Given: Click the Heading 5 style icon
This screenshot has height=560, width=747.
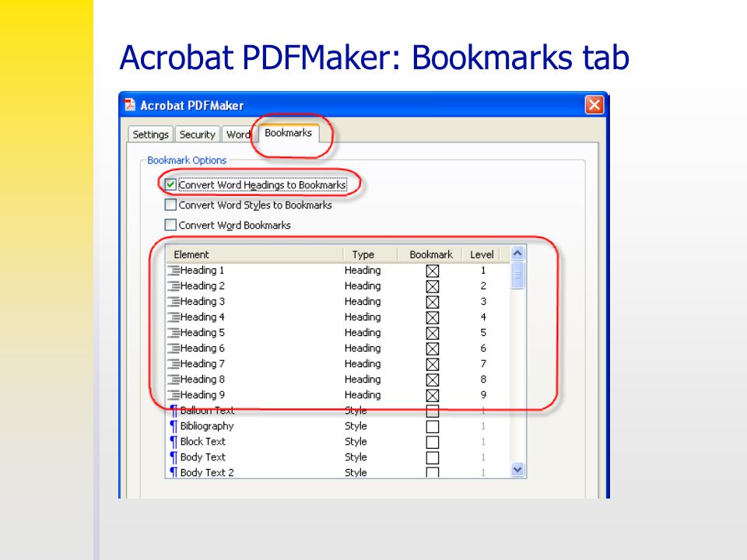Looking at the screenshot, I should 174,333.
